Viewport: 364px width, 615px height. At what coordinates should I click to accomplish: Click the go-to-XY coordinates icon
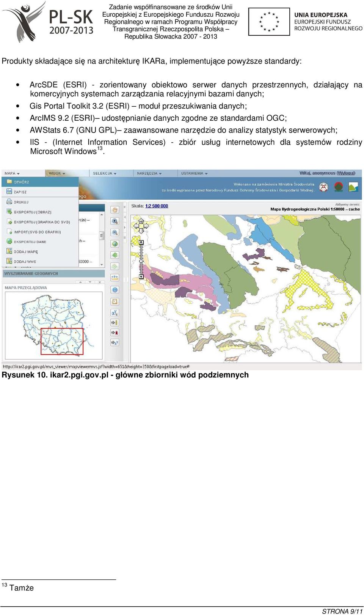pos(115,342)
